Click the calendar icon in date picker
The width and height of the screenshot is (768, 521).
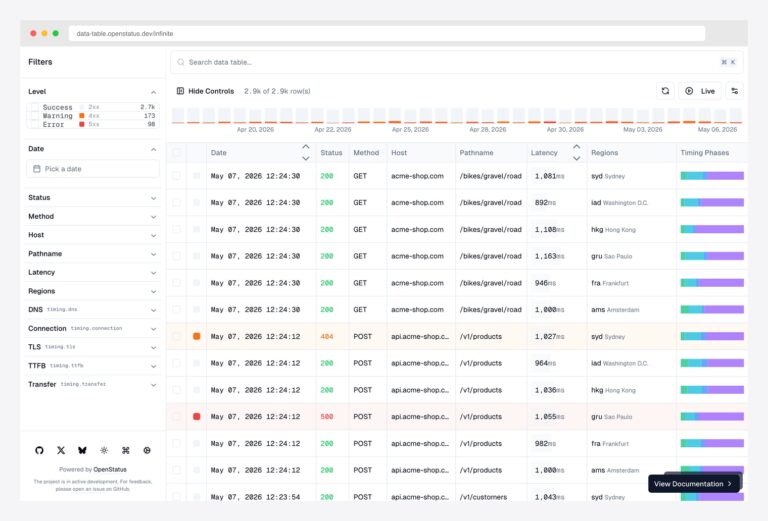(37, 169)
